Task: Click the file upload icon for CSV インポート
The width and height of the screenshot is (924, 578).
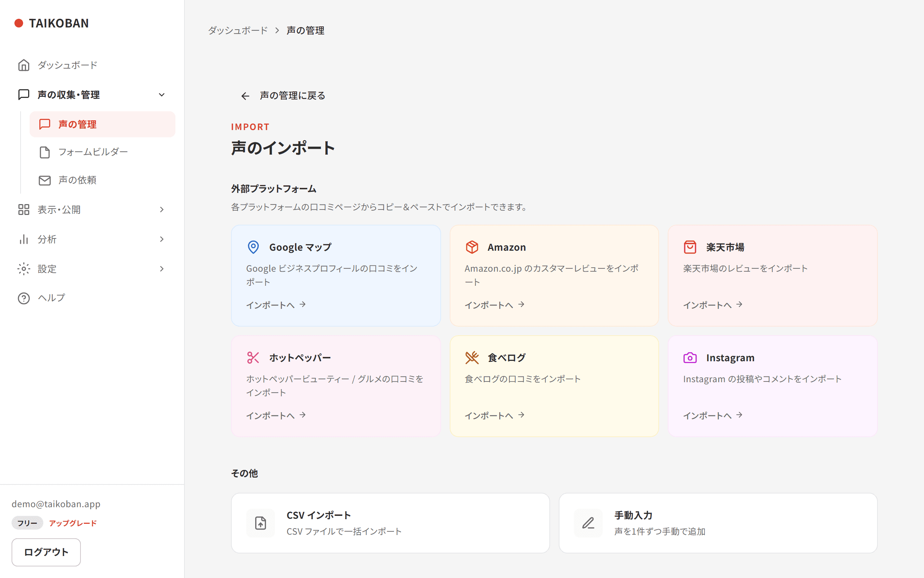Action: [260, 523]
